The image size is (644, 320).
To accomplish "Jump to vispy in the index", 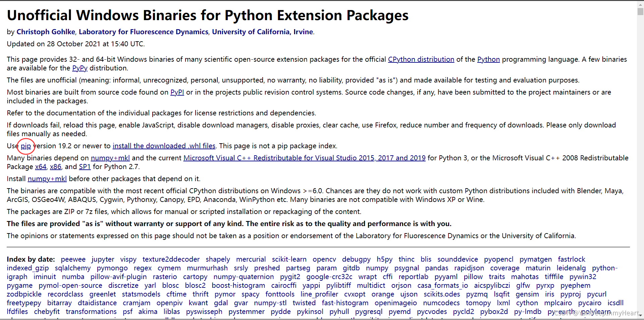I will click(x=128, y=259).
